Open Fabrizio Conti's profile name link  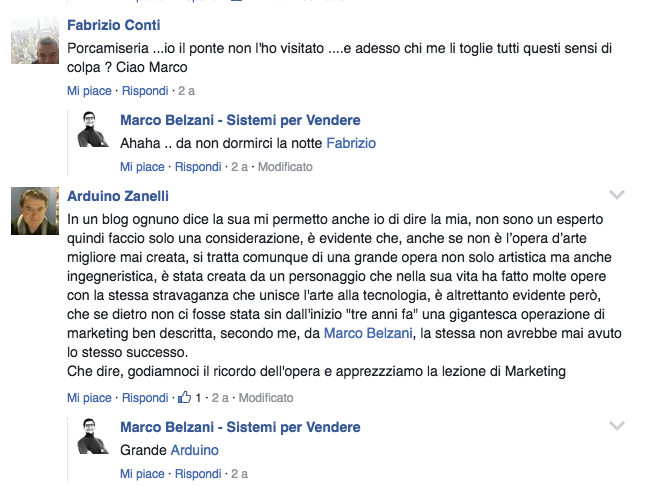point(113,24)
